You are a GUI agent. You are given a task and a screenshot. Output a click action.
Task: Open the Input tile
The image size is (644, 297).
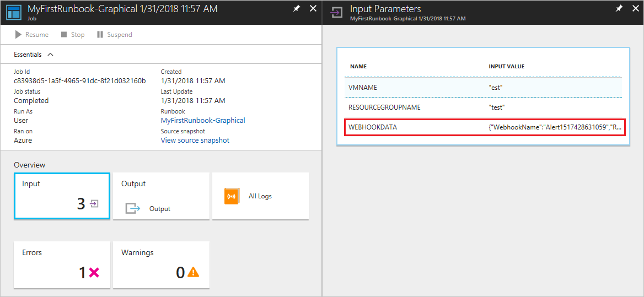[x=62, y=196]
